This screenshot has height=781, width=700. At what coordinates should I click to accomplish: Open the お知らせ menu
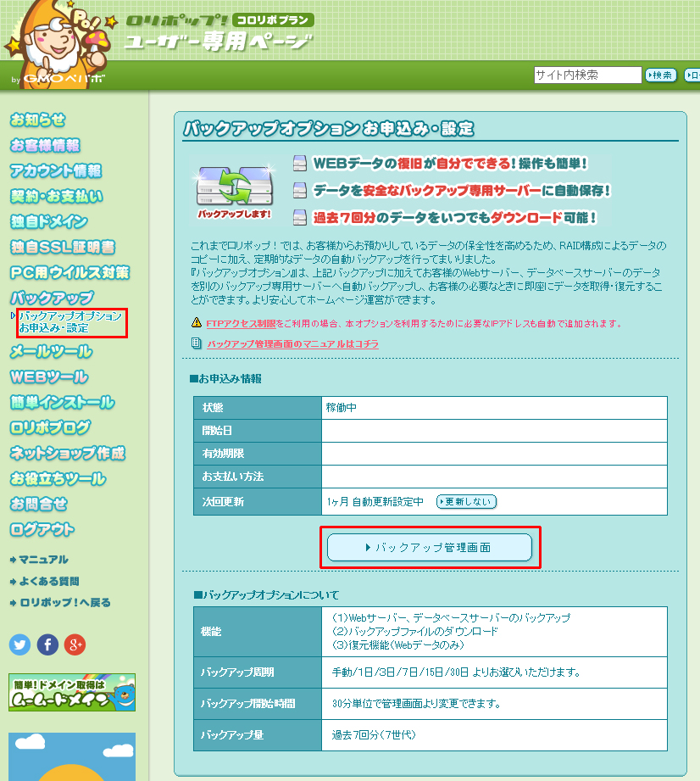pyautogui.click(x=38, y=120)
